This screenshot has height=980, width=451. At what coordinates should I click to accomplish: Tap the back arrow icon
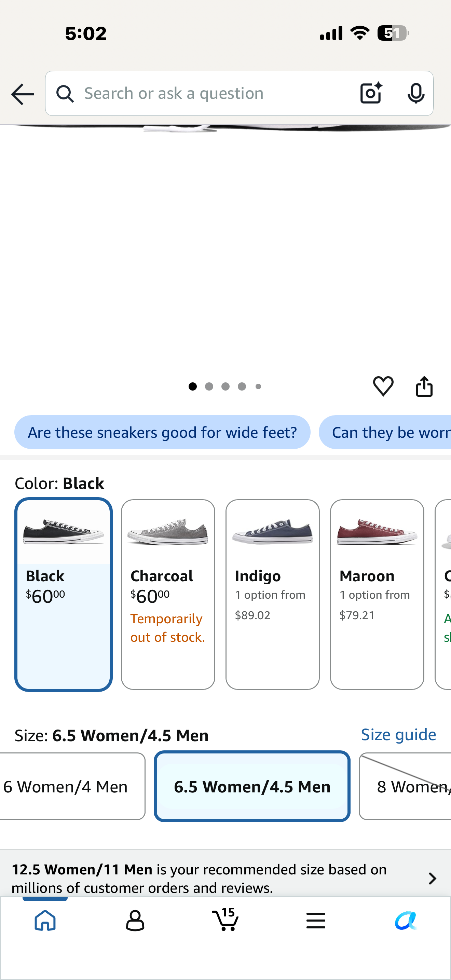23,94
